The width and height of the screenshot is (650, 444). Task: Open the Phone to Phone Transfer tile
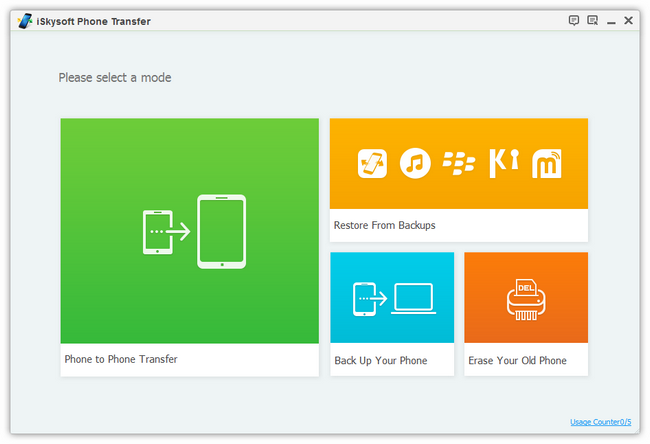pos(189,247)
